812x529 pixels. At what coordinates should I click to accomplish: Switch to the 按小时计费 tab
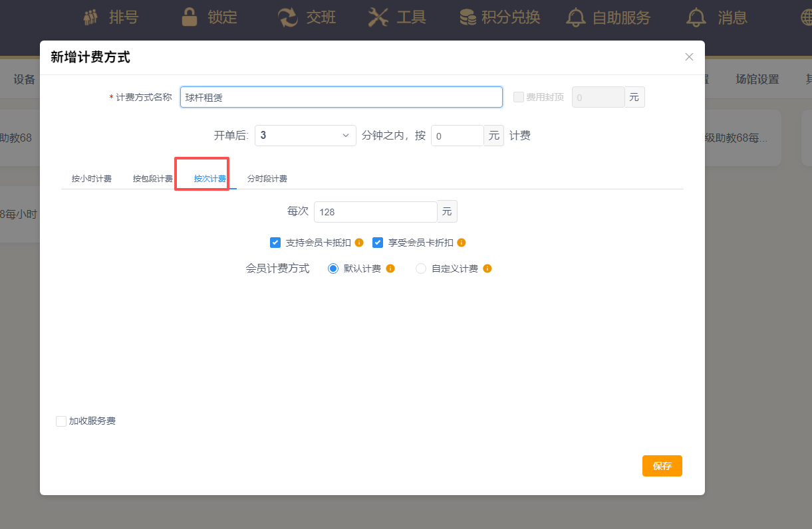(x=92, y=179)
